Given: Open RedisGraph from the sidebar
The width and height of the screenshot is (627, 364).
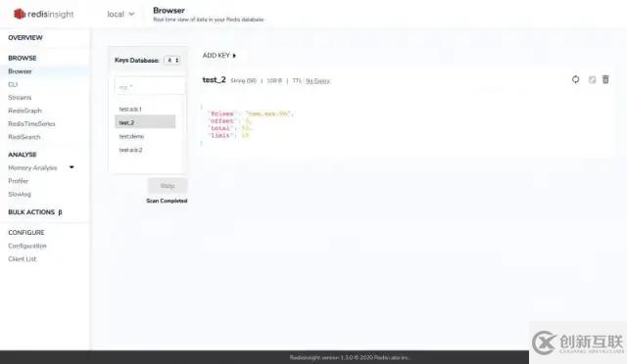Looking at the screenshot, I should point(24,111).
